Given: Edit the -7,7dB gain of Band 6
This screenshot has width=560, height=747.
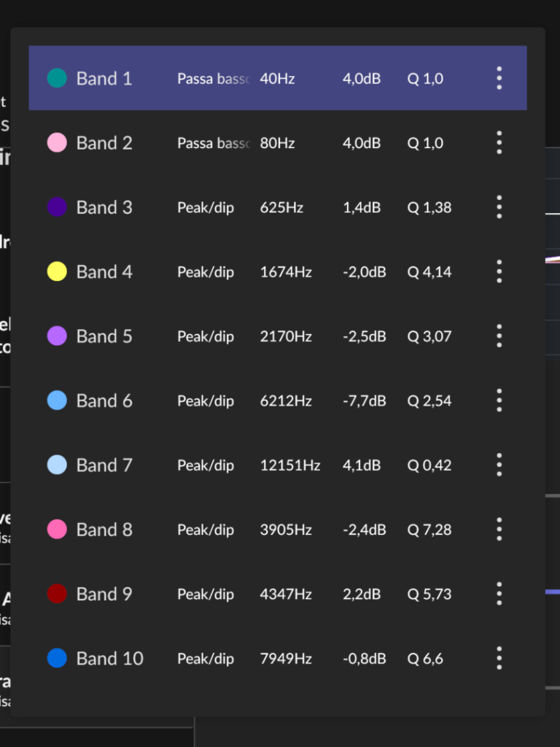Looking at the screenshot, I should click(365, 400).
